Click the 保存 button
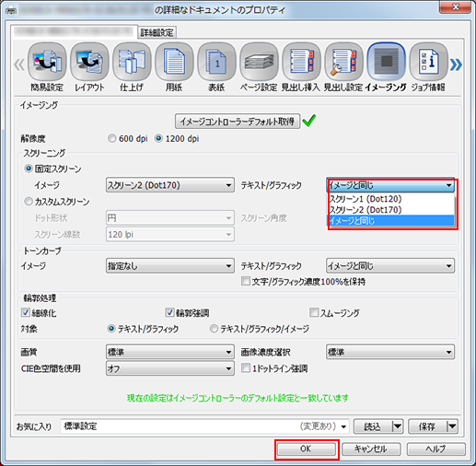 coord(427,426)
